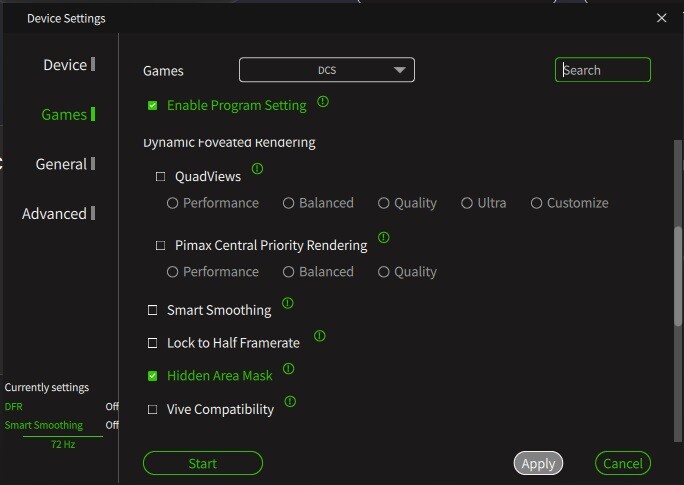Show Smart Smoothing info tooltip icon
The width and height of the screenshot is (684, 485).
[287, 303]
